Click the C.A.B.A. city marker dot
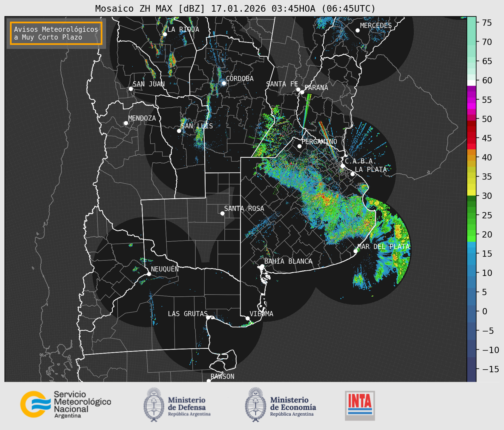 tap(343, 166)
